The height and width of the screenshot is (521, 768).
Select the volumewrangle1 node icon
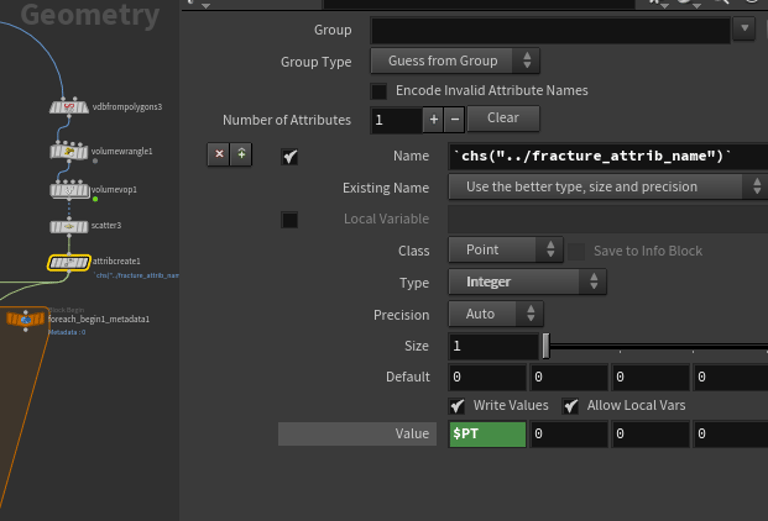[x=69, y=151]
